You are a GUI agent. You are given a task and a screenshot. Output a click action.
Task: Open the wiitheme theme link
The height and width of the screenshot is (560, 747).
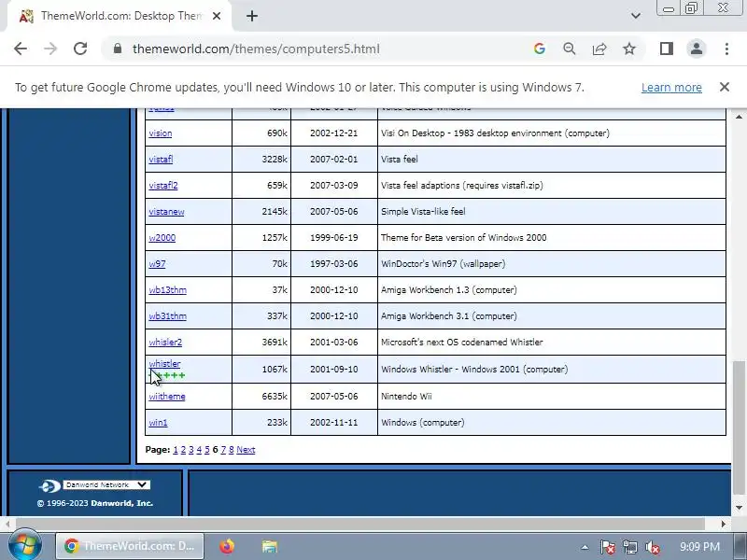point(167,397)
